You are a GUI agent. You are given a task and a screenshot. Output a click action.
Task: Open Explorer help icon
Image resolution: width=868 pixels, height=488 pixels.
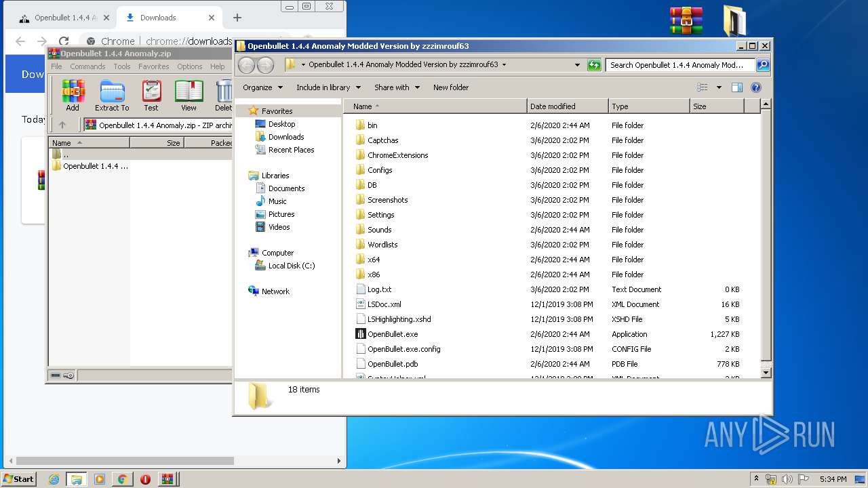[x=756, y=87]
